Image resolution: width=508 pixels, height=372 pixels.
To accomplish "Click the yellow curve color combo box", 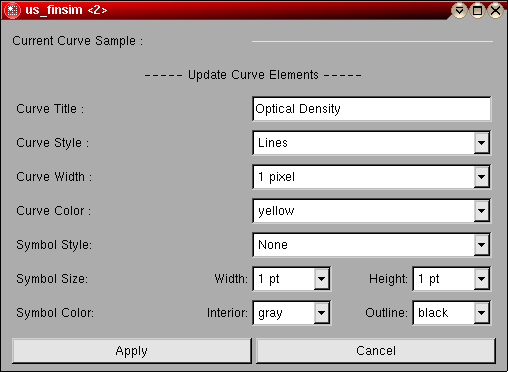I will click(371, 211).
